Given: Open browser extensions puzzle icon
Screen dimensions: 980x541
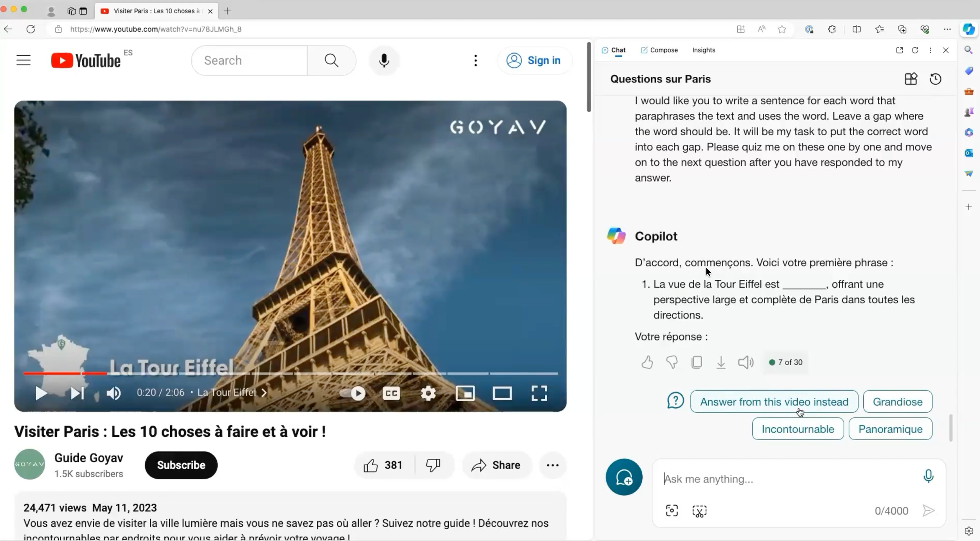Looking at the screenshot, I should tap(831, 29).
